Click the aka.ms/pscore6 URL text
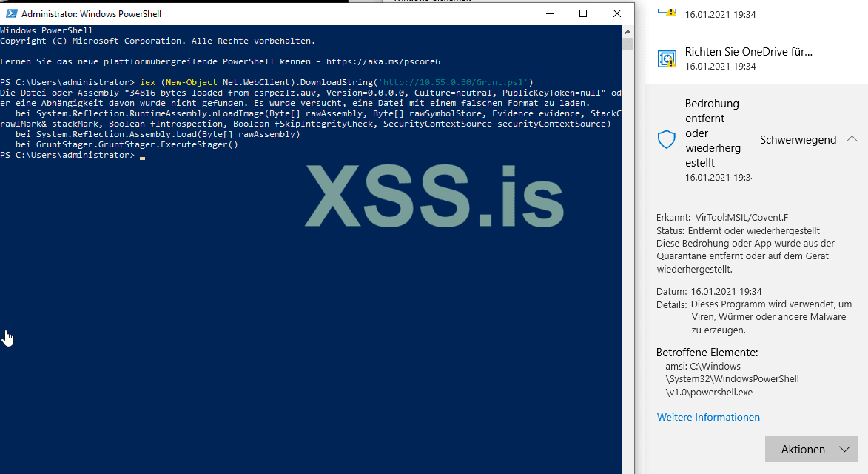 (x=383, y=61)
